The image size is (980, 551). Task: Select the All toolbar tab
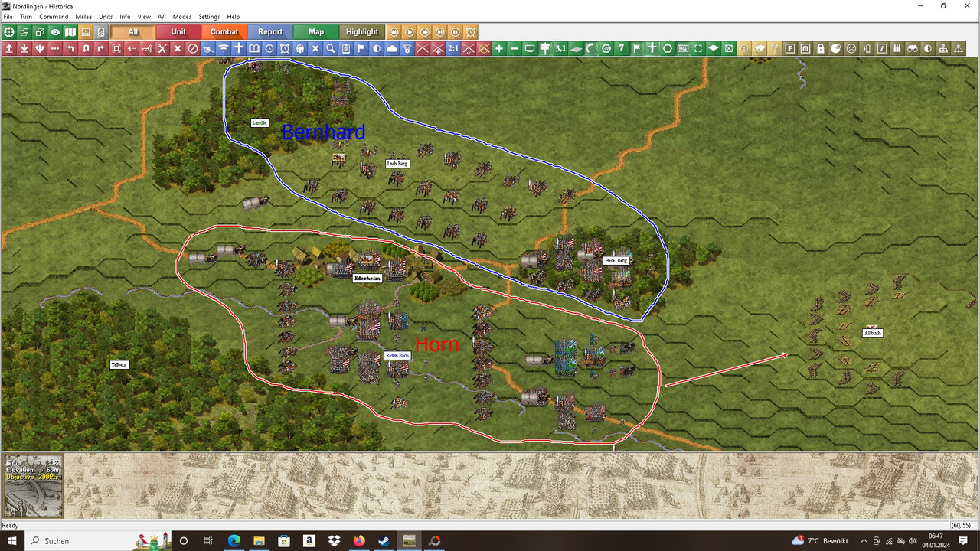(x=132, y=32)
